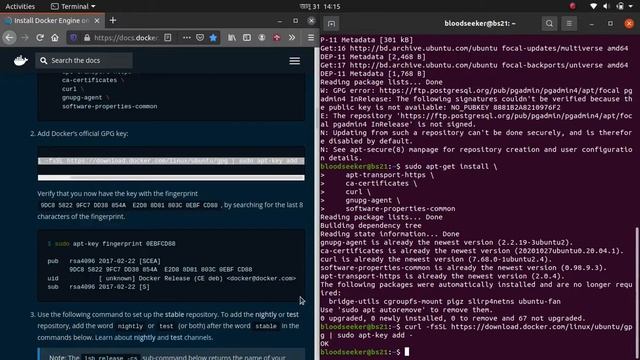This screenshot has height=360, width=640.
Task: Open page actions three-dot menu
Action: pos(187,38)
